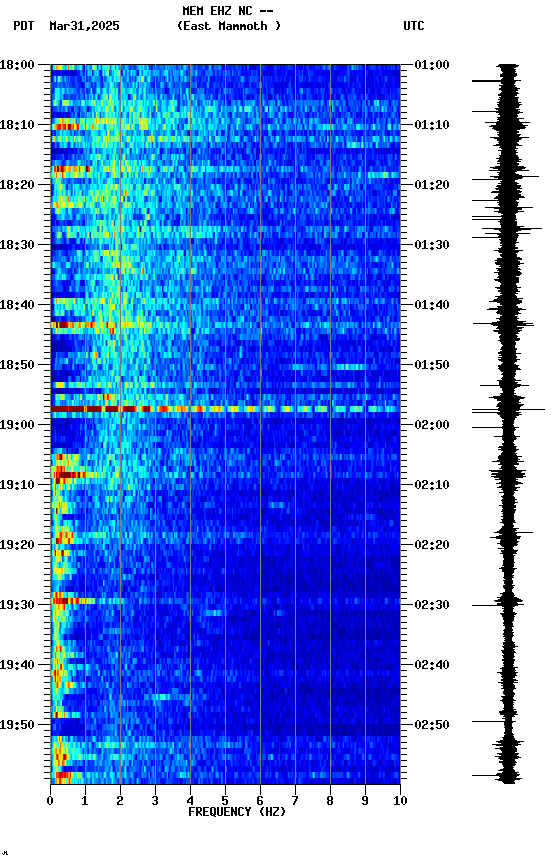Screen dimensions: 552x864
Task: Click the 01:40 UTC time label
Action: [432, 305]
